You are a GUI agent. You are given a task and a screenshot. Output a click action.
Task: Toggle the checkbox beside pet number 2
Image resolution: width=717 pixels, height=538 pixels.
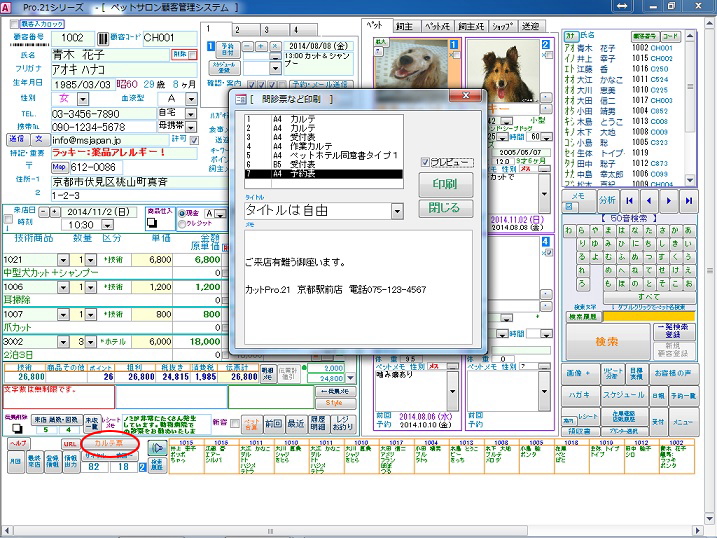point(549,55)
